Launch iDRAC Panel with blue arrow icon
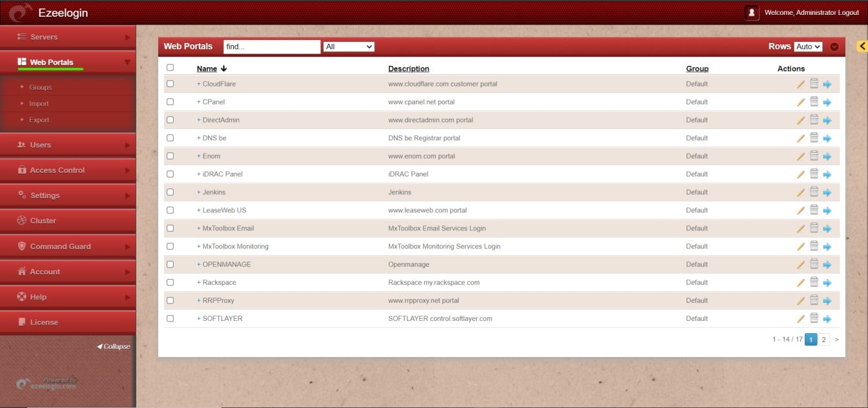 coord(827,174)
